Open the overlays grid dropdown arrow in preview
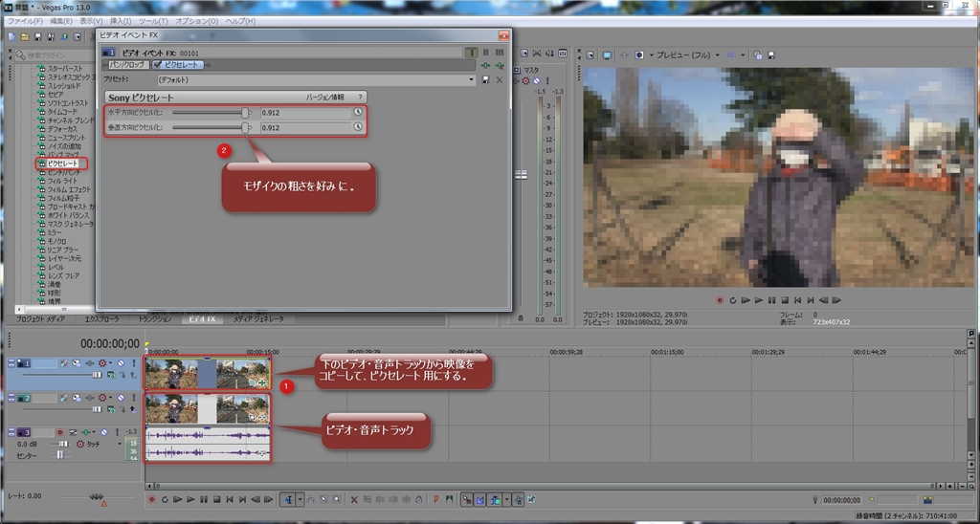This screenshot has height=524, width=980. (743, 55)
